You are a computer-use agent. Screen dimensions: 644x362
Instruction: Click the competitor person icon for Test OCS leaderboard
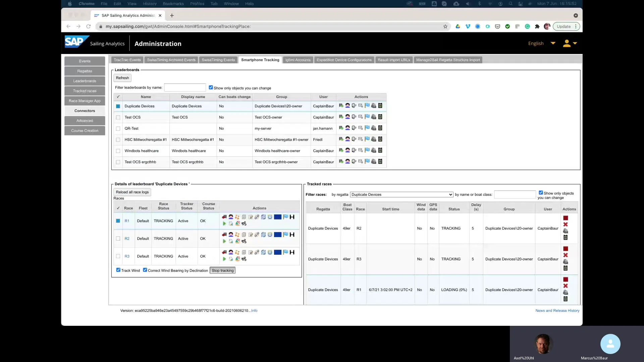click(347, 117)
